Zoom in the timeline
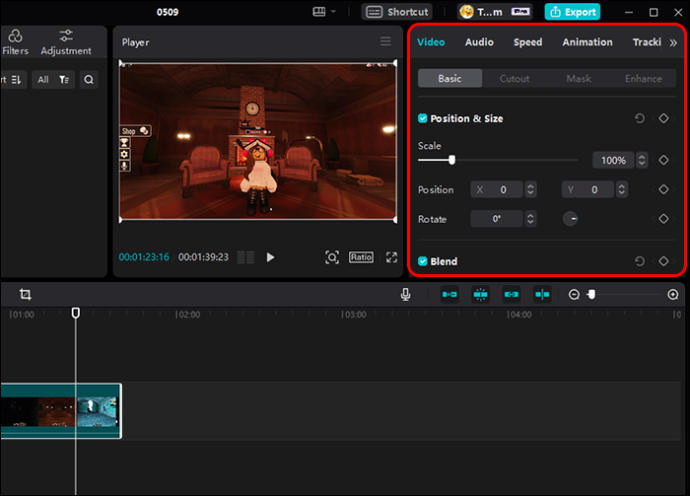This screenshot has width=690, height=496. click(x=673, y=294)
